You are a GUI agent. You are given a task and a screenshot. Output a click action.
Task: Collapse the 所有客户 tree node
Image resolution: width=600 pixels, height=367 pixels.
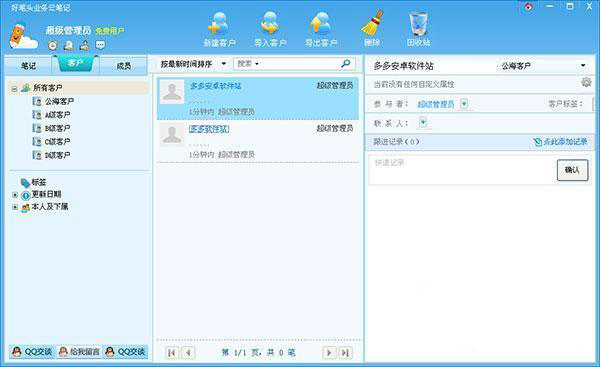pos(14,89)
